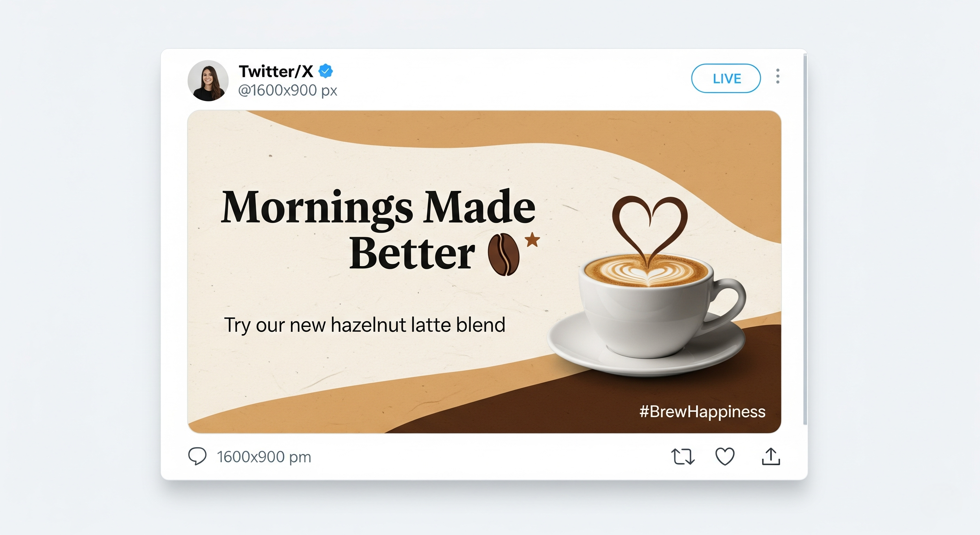Click the blue verified badge
980x535 pixels.
326,71
